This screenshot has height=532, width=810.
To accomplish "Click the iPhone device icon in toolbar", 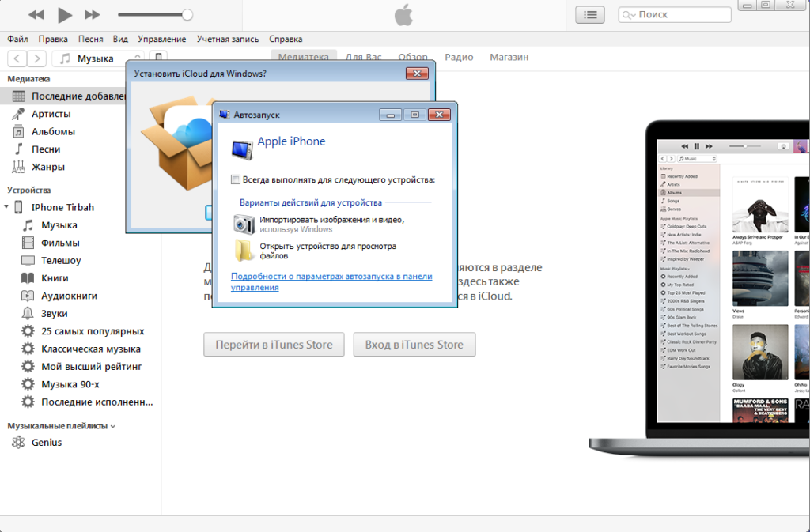I will point(159,58).
